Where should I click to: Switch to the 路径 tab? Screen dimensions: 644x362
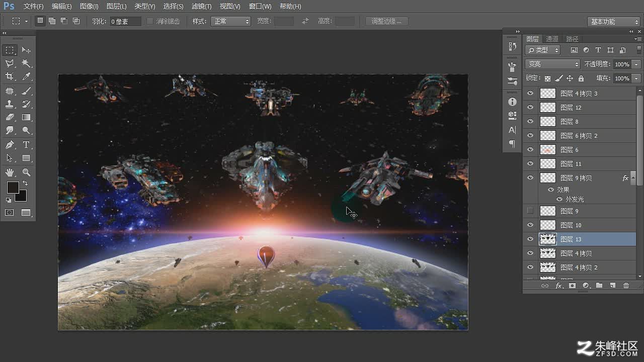pyautogui.click(x=572, y=39)
